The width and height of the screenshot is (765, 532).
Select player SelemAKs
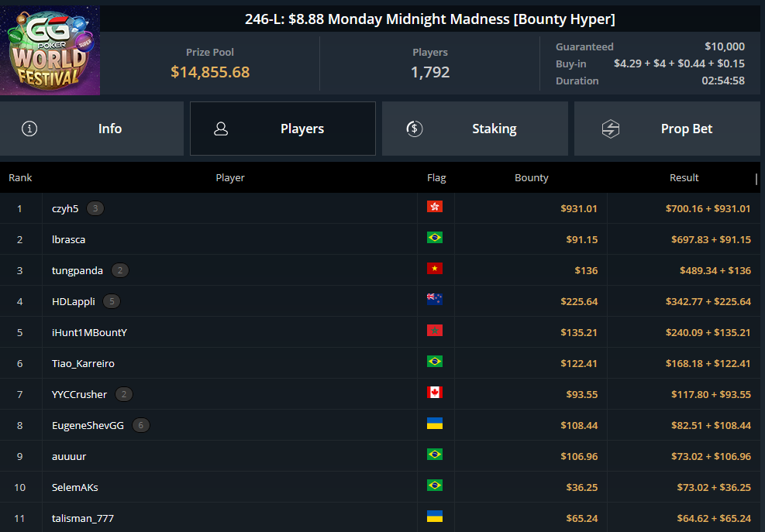(74, 487)
